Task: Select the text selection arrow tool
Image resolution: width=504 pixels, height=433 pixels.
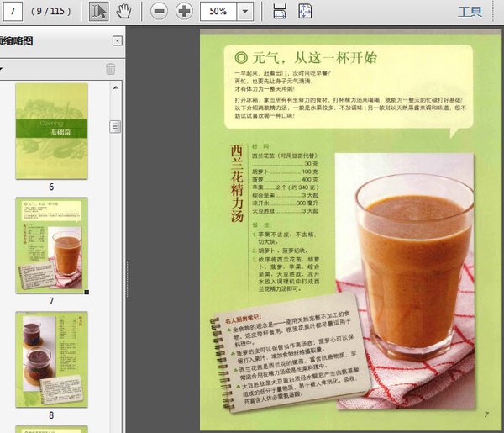Action: [x=99, y=11]
